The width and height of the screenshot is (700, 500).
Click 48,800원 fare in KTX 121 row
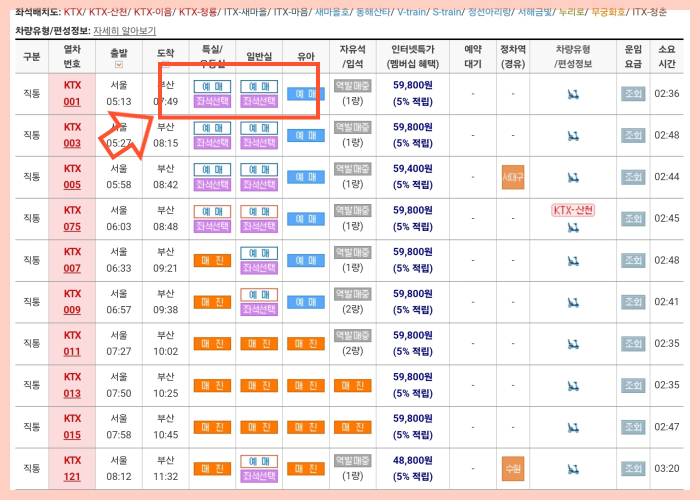pyautogui.click(x=412, y=460)
